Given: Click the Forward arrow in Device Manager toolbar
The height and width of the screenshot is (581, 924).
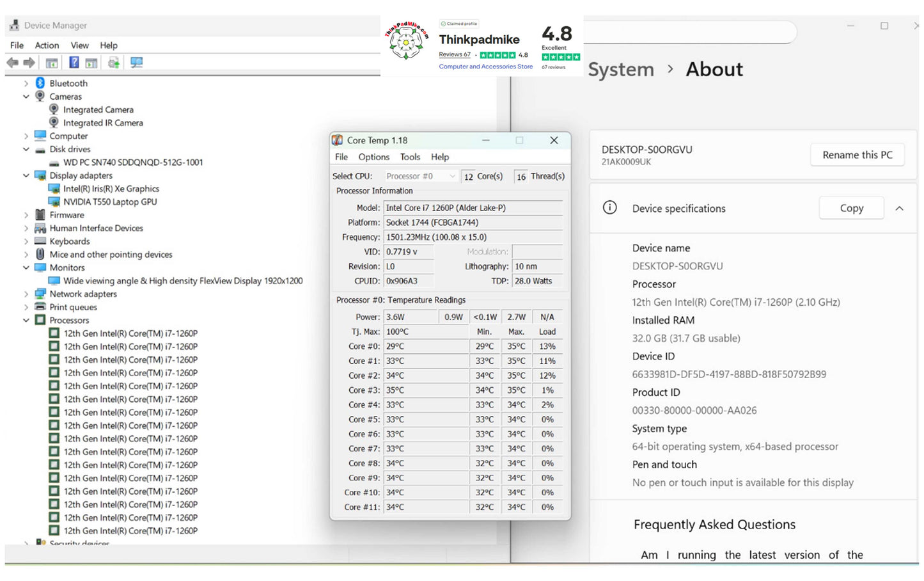Looking at the screenshot, I should (x=29, y=63).
